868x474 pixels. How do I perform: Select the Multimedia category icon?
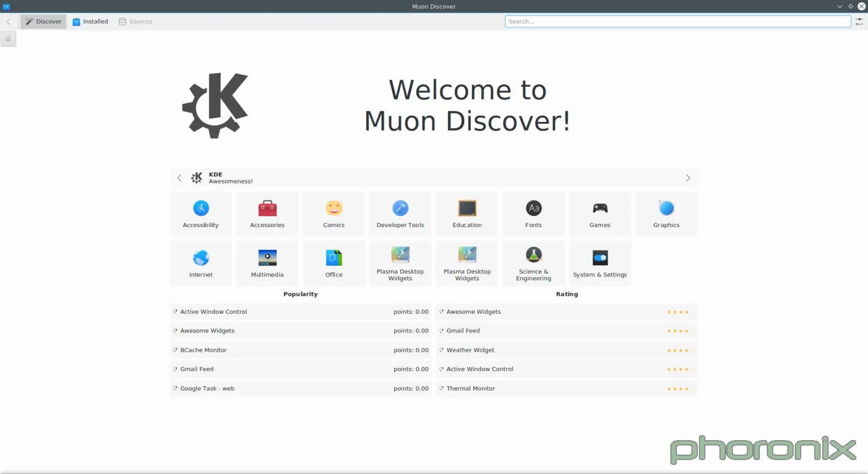(x=267, y=263)
